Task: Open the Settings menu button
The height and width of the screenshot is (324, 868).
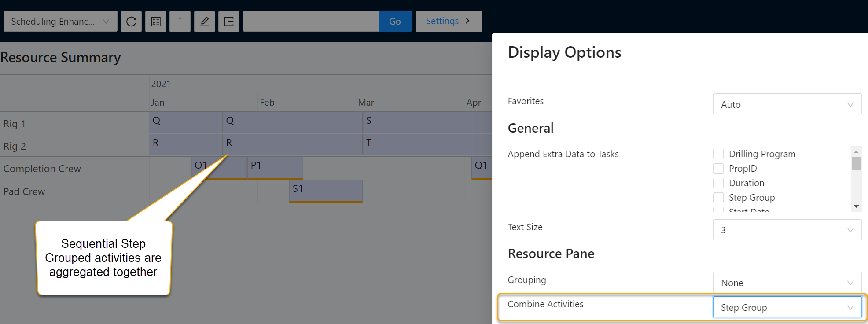Action: pyautogui.click(x=448, y=21)
